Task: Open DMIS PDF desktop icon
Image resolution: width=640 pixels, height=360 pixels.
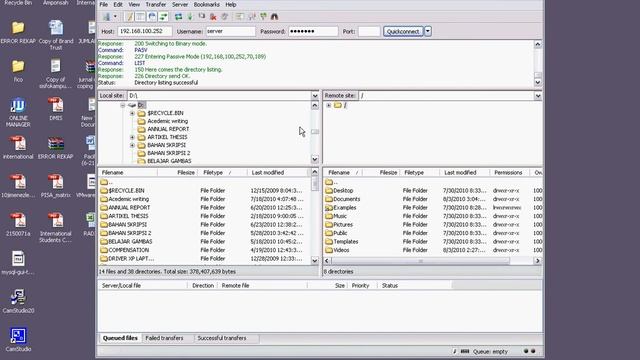Action: [x=56, y=109]
